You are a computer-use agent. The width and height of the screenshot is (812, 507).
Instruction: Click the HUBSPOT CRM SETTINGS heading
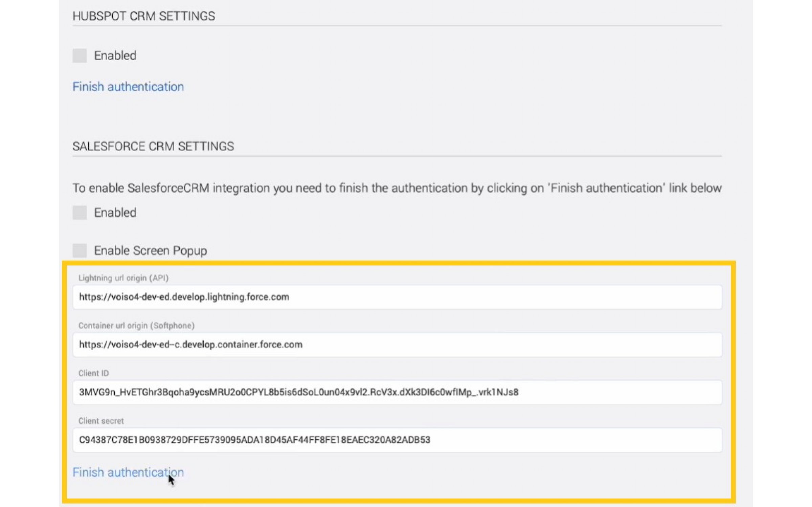[144, 16]
